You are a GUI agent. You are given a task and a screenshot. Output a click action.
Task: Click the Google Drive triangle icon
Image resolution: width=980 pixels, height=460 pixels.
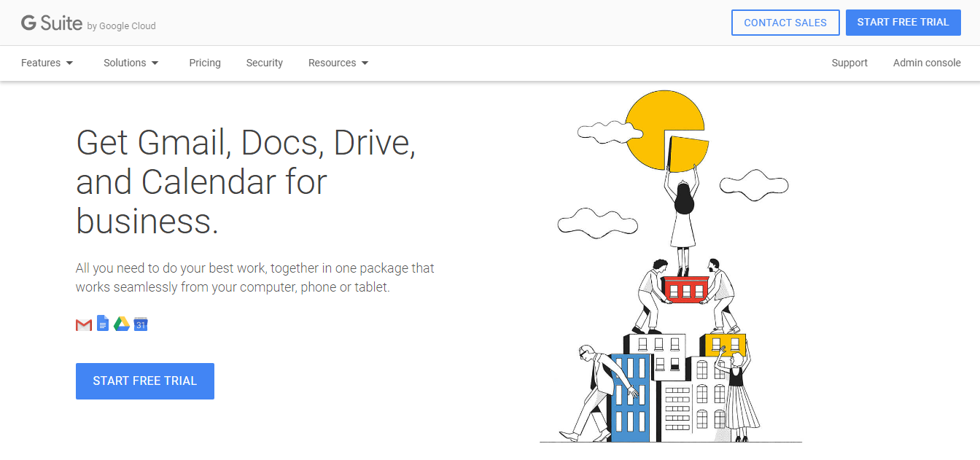coord(122,324)
